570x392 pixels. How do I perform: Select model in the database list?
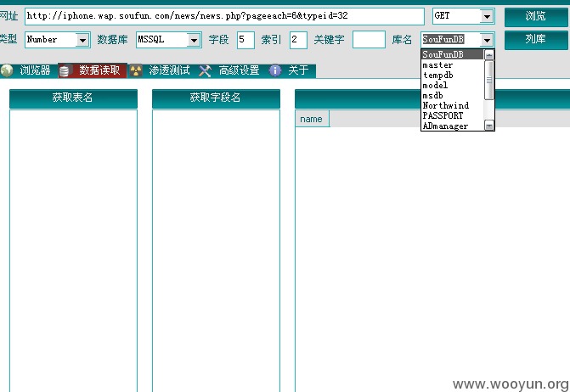click(453, 86)
